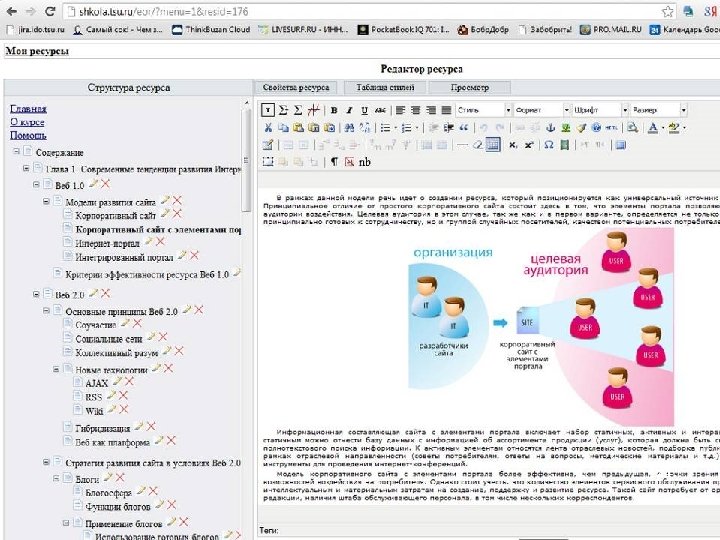Click the first Sigma formula icon
Viewport: 720px width, 540px height.
pyautogui.click(x=283, y=110)
